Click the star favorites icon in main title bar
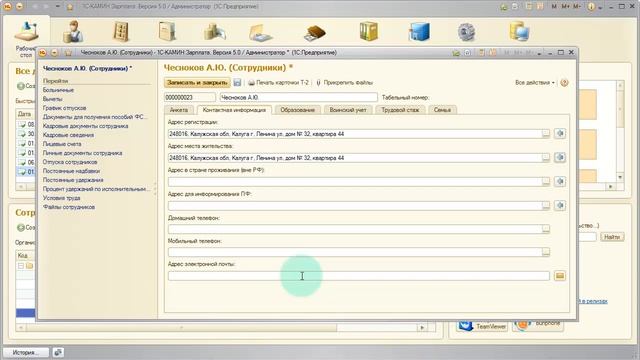The image size is (640, 360). [70, 7]
